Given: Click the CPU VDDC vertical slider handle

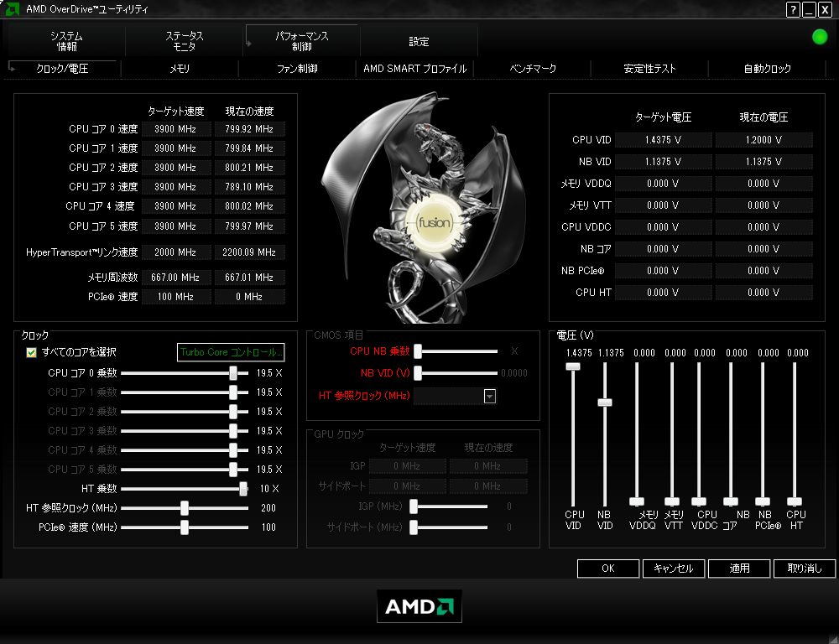Looking at the screenshot, I should [x=699, y=501].
